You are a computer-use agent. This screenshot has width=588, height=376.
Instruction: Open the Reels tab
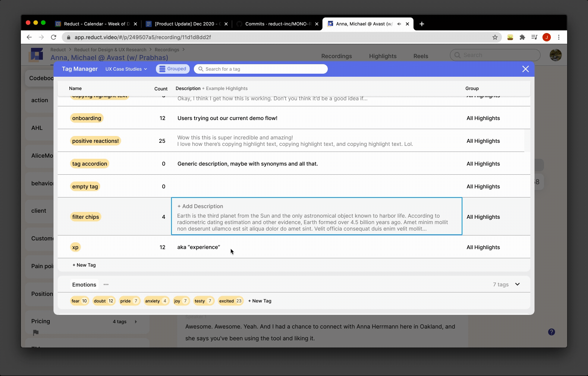pos(421,56)
